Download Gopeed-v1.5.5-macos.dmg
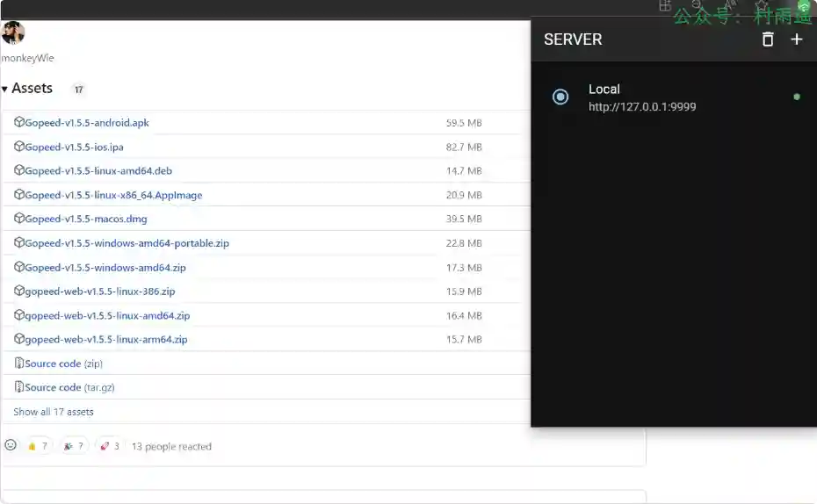817x504 pixels. (x=85, y=219)
